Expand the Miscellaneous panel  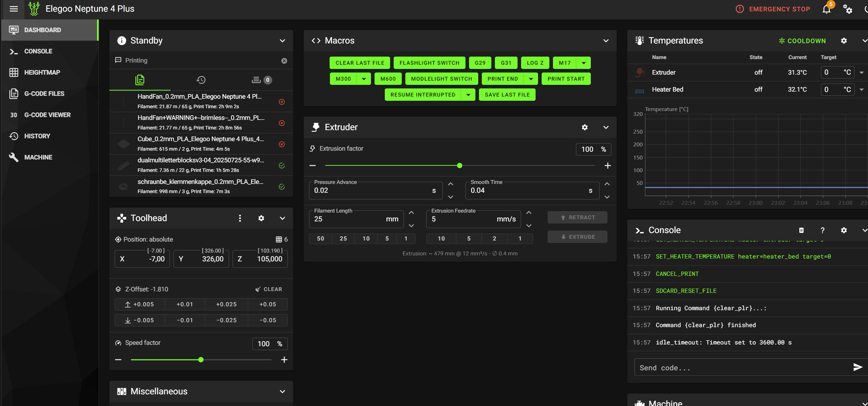coord(282,391)
